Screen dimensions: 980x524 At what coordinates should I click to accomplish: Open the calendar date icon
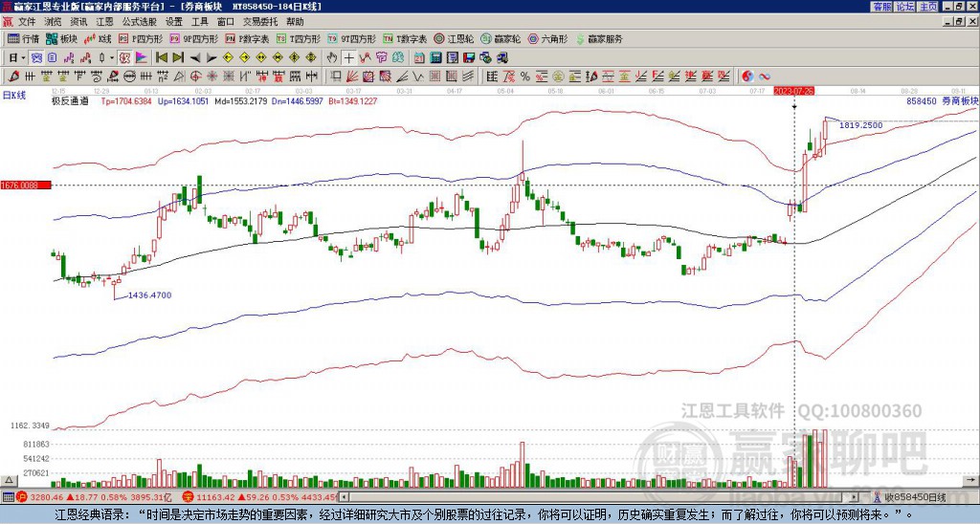point(419,58)
